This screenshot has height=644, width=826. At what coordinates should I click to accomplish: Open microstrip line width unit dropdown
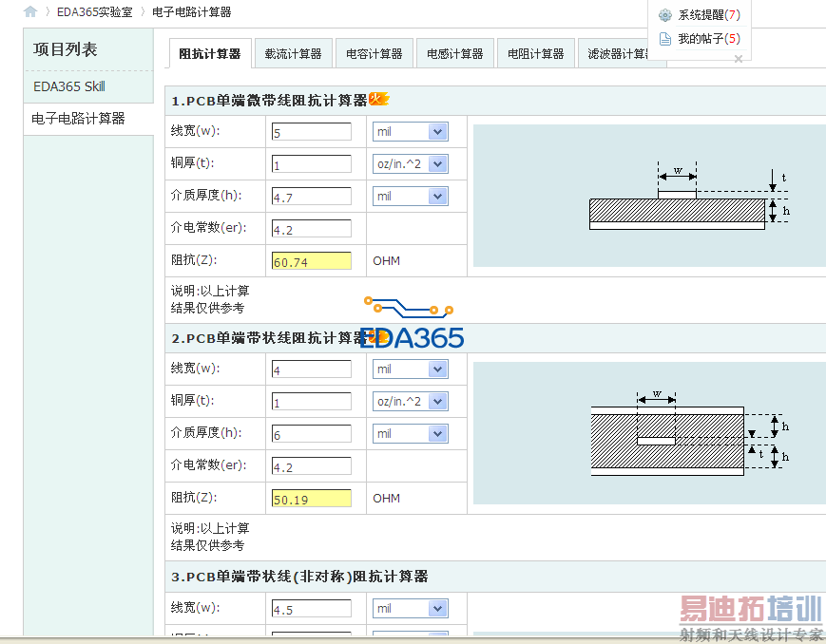pos(411,132)
